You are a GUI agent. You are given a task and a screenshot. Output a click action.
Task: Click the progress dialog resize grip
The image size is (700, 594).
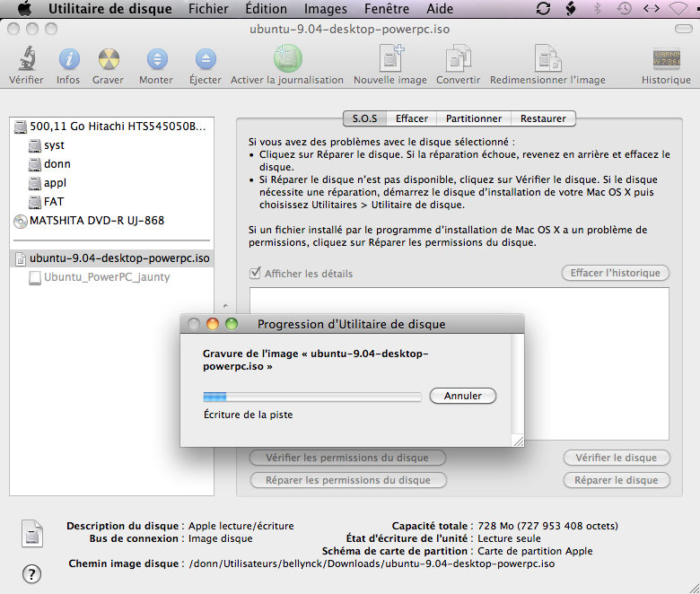[x=519, y=441]
